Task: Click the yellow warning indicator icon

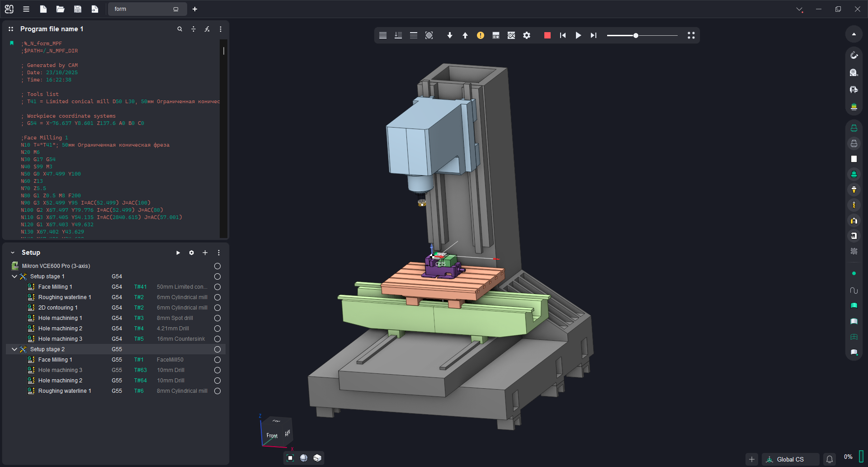Action: [x=480, y=35]
